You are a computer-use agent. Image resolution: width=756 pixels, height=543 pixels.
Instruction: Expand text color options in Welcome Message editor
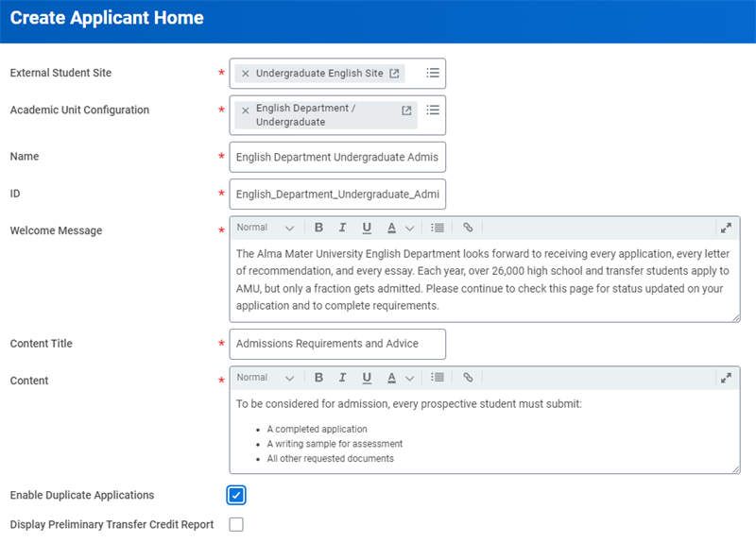pyautogui.click(x=409, y=229)
